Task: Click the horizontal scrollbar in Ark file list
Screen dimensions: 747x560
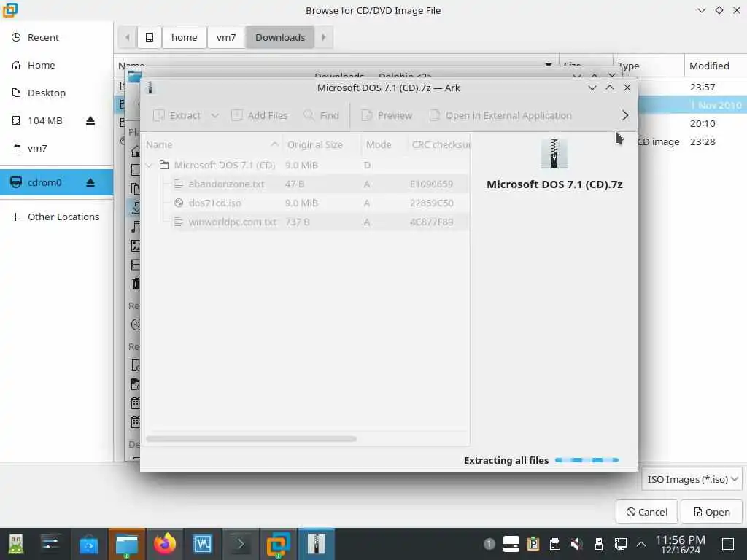Action: (x=251, y=438)
